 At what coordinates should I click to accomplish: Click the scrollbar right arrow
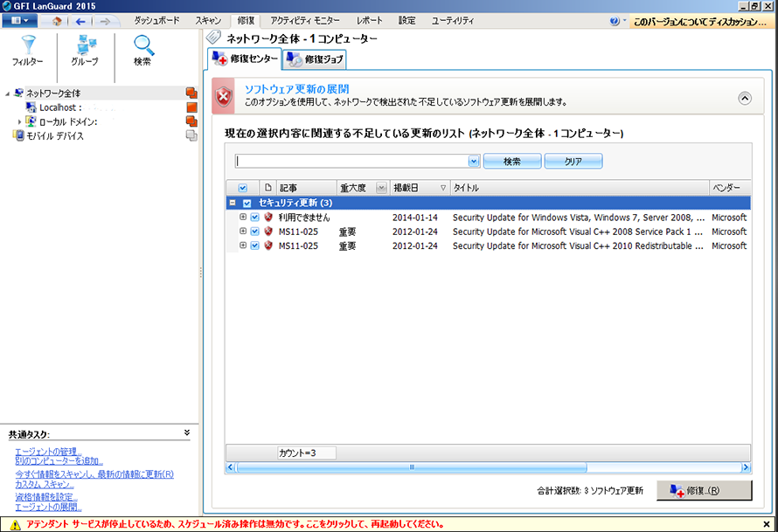[746, 467]
